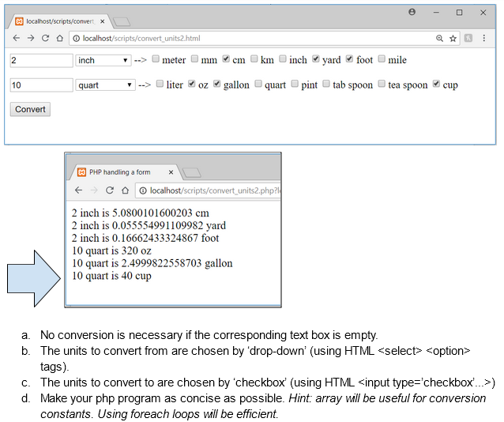Click the zoom magnifier icon in address bar
Viewport: 504px width, 422px height.
click(439, 39)
